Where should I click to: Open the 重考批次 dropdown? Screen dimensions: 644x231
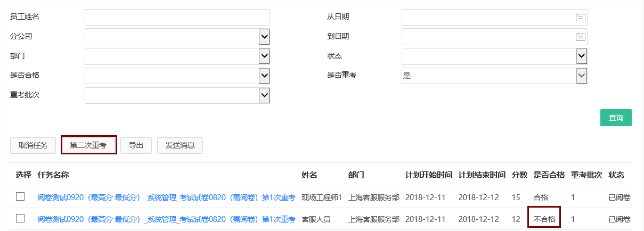click(x=264, y=95)
